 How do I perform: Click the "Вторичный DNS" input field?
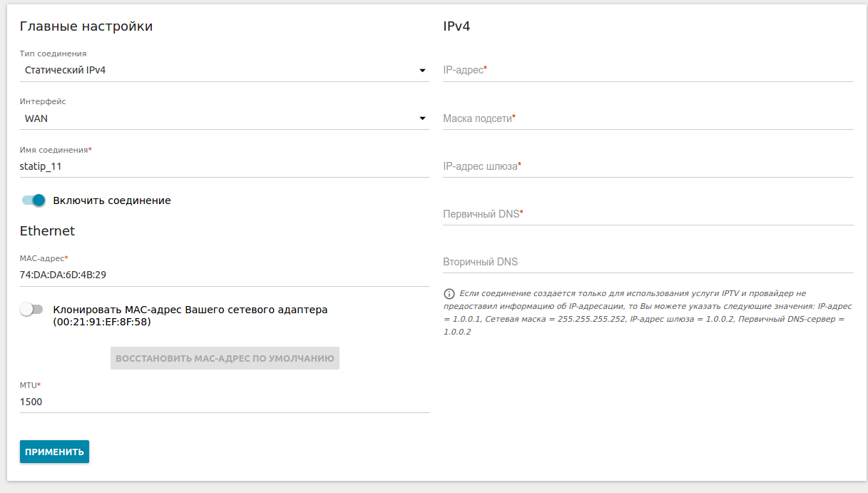pyautogui.click(x=648, y=262)
